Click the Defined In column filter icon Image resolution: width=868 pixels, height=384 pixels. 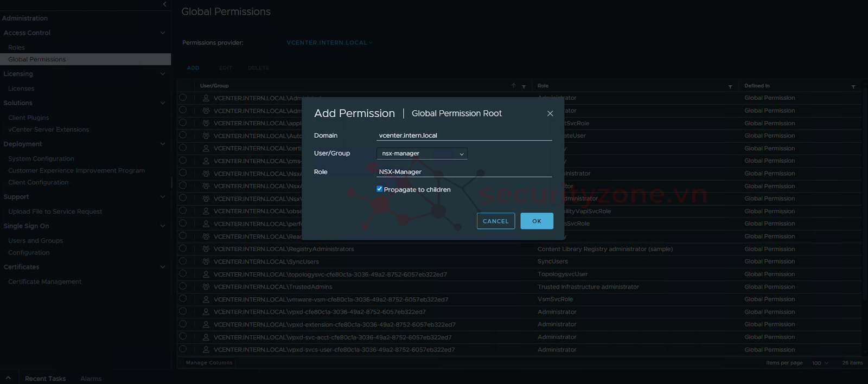tap(853, 87)
